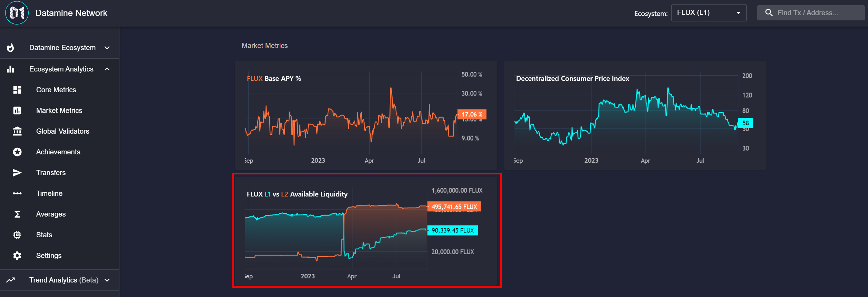Click the Global Validators bank icon

click(17, 131)
